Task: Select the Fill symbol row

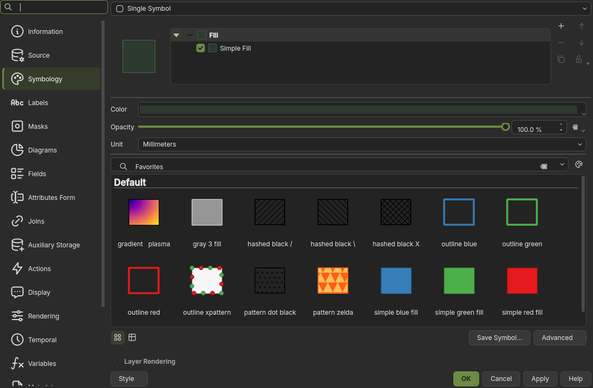Action: coord(360,35)
